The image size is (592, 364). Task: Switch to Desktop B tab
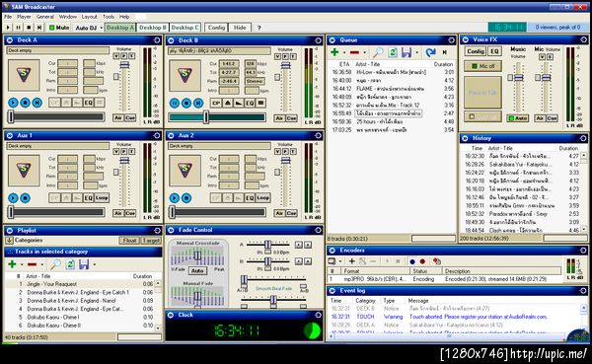(152, 28)
